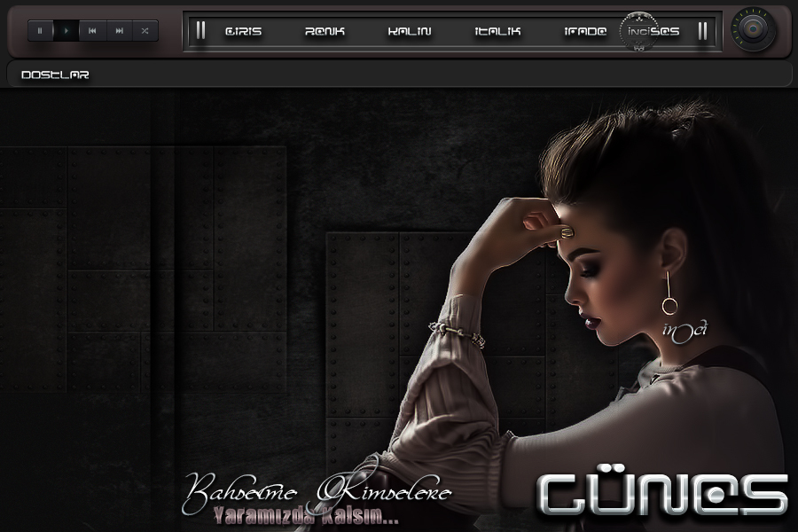Open the GIRIS menu item
The width and height of the screenshot is (798, 532).
(x=243, y=31)
